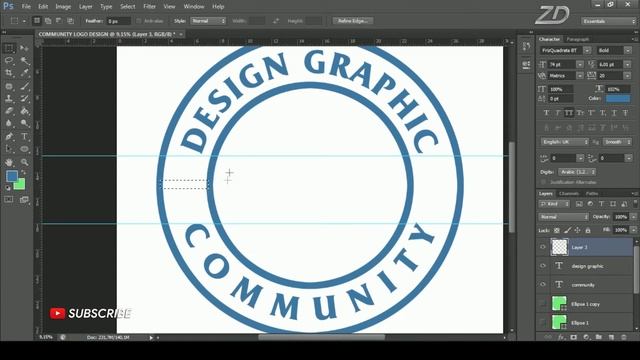Open the marquee Style dropdown
The height and width of the screenshot is (360, 640).
pyautogui.click(x=208, y=21)
